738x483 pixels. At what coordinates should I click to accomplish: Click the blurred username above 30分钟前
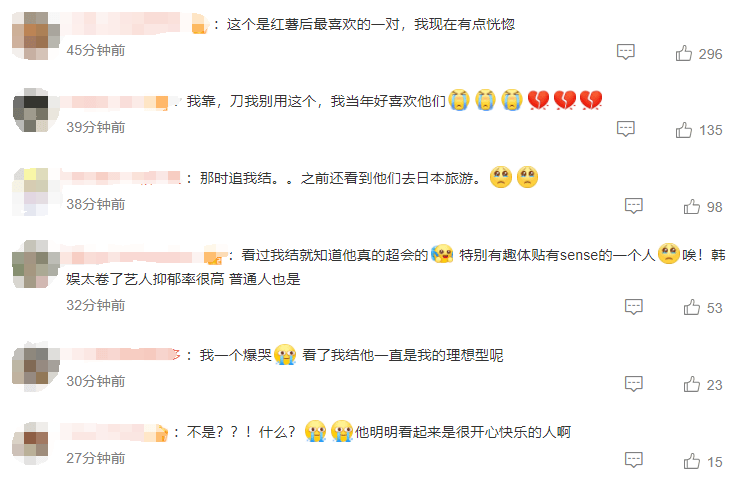pyautogui.click(x=120, y=354)
